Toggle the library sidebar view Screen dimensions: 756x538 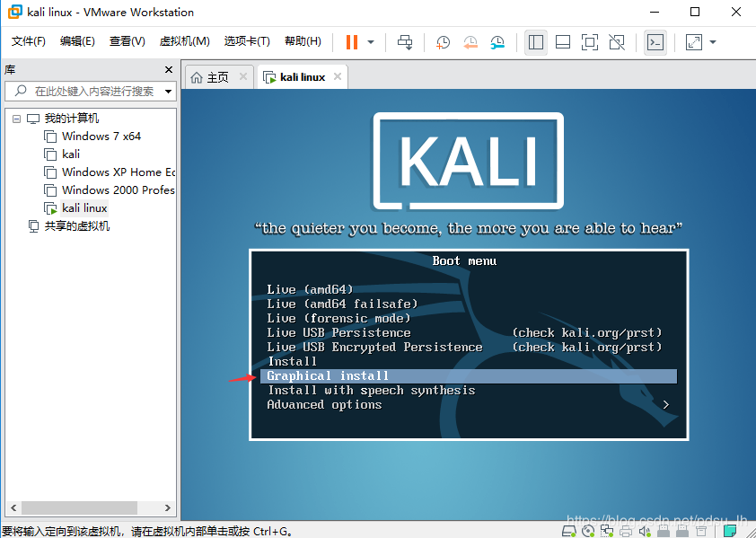(x=536, y=42)
